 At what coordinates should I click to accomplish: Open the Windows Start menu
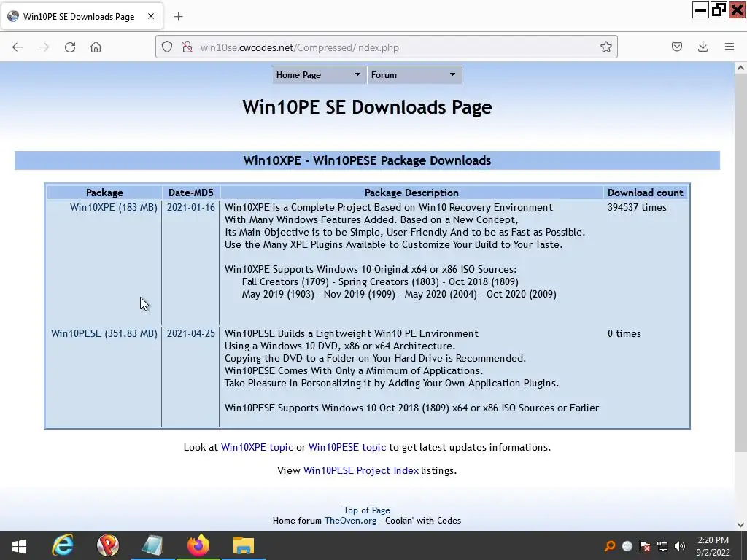19,545
